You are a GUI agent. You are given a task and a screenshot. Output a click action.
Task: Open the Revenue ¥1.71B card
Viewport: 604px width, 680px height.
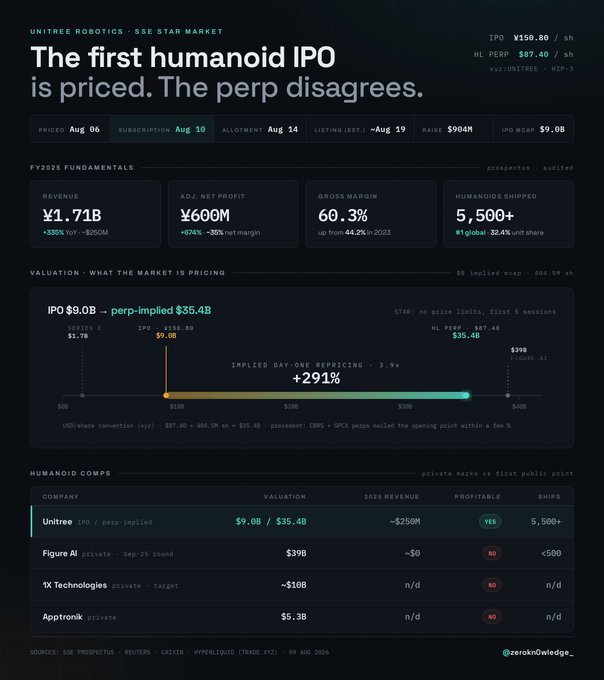95,214
